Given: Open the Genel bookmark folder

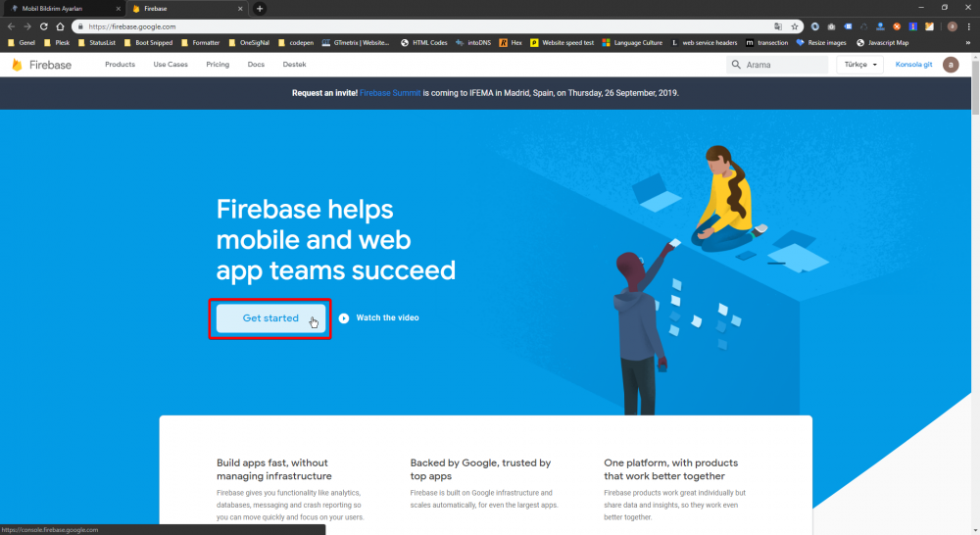Looking at the screenshot, I should click(22, 42).
